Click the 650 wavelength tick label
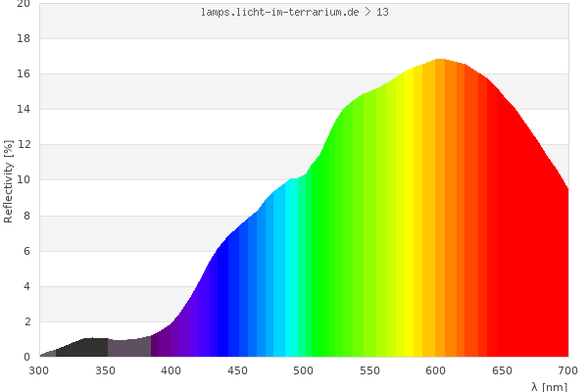The height and width of the screenshot is (392, 588). pyautogui.click(x=502, y=370)
